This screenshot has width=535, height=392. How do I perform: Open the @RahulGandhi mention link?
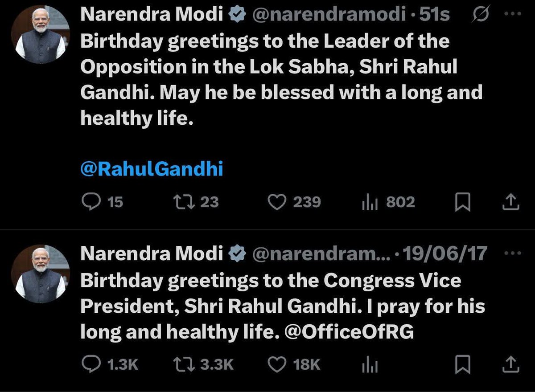[152, 169]
